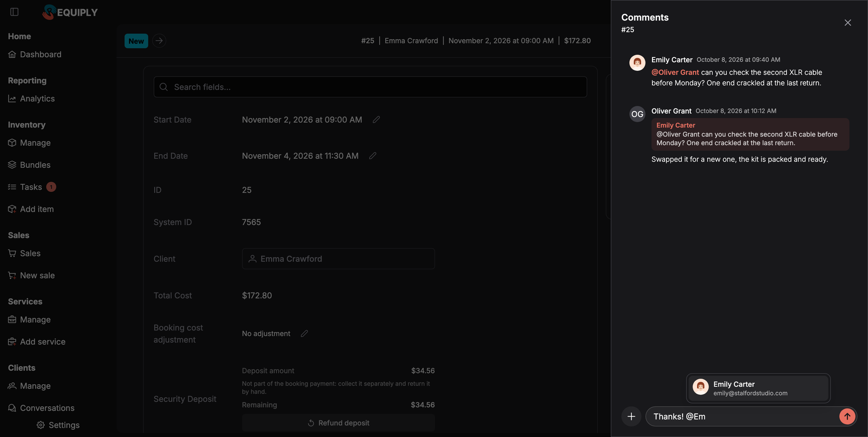Viewport: 868px width, 437px height.
Task: Click Emily Carter's avatar in first comment
Action: (x=637, y=63)
